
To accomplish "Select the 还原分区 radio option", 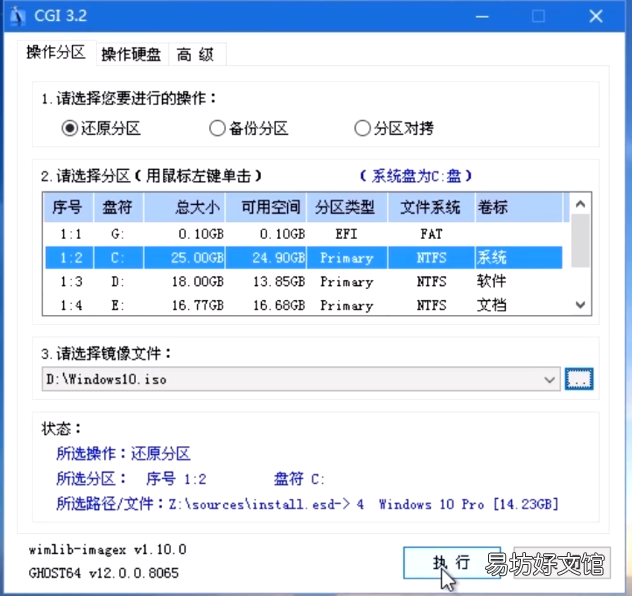I will [101, 129].
